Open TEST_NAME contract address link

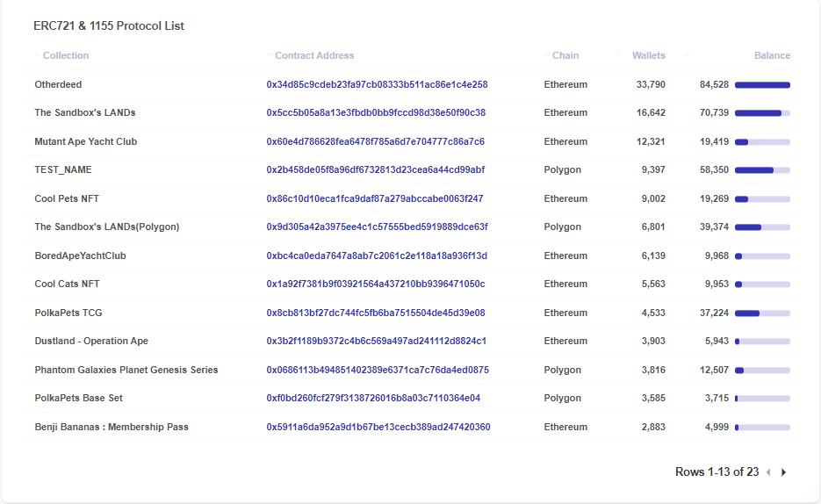pos(376,169)
